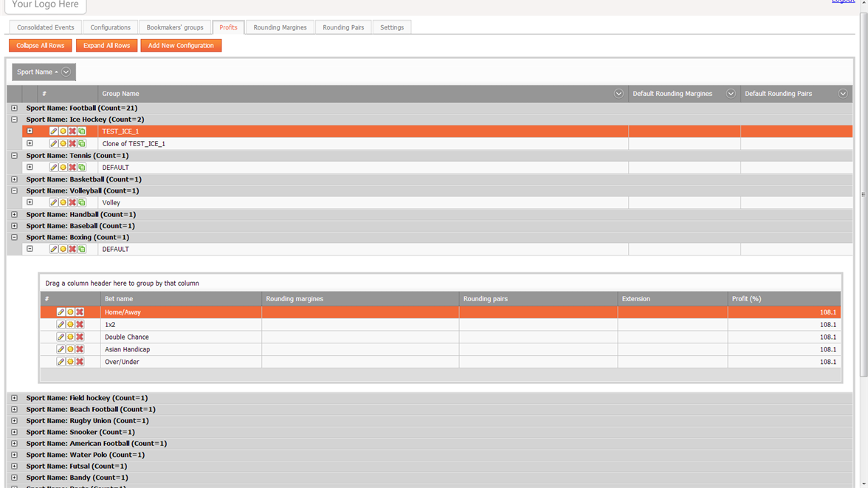Open the Sport Name grouping dropdown arrow
Screen dimensions: 868x488
click(x=66, y=72)
